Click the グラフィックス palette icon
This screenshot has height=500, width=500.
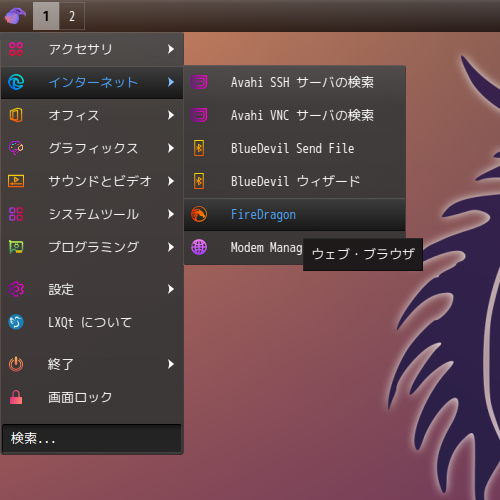pos(16,148)
